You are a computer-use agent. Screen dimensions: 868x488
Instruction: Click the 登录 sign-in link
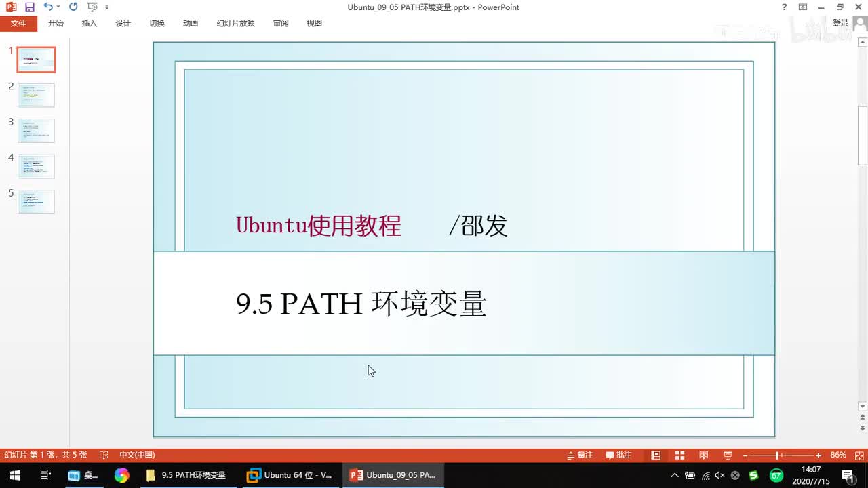click(x=841, y=23)
